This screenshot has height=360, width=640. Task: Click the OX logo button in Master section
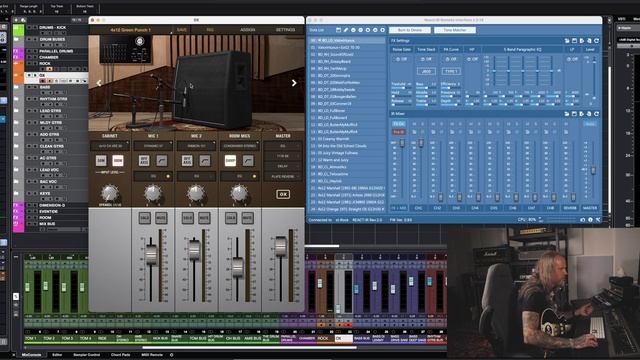283,194
